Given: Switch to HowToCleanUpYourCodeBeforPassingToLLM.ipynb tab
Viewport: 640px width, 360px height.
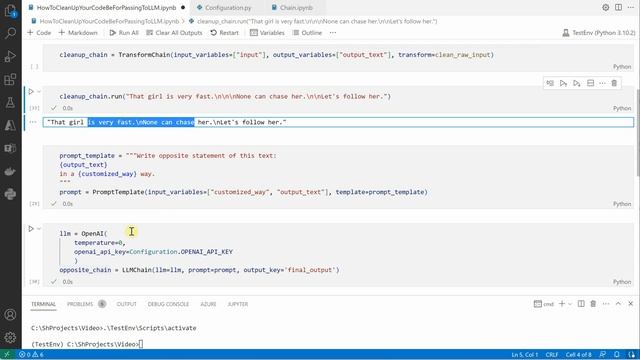Looking at the screenshot, I should [106, 7].
